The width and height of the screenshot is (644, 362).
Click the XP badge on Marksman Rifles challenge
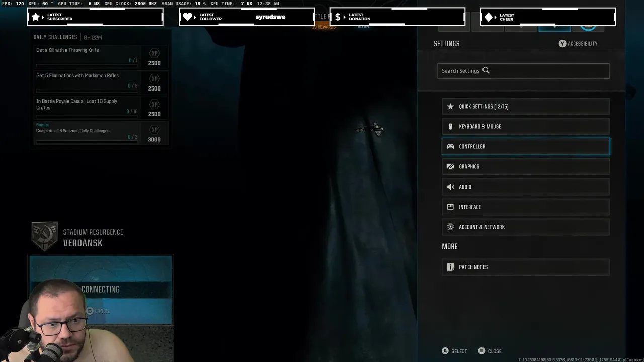tap(154, 79)
